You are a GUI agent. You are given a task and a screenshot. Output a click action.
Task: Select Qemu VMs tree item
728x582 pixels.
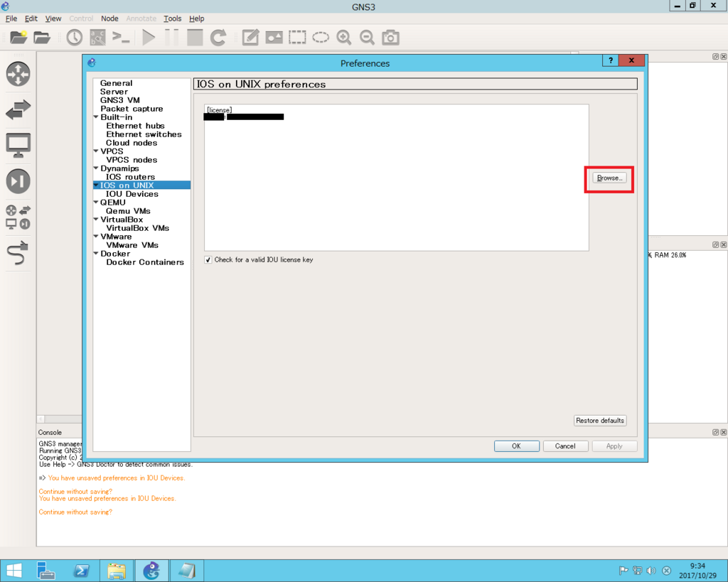tap(128, 211)
